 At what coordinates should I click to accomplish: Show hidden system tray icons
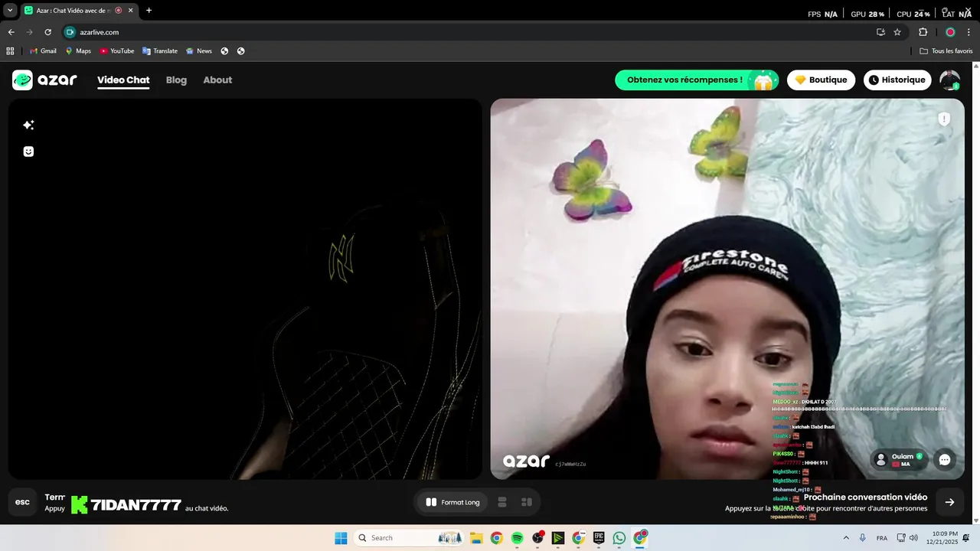click(846, 538)
